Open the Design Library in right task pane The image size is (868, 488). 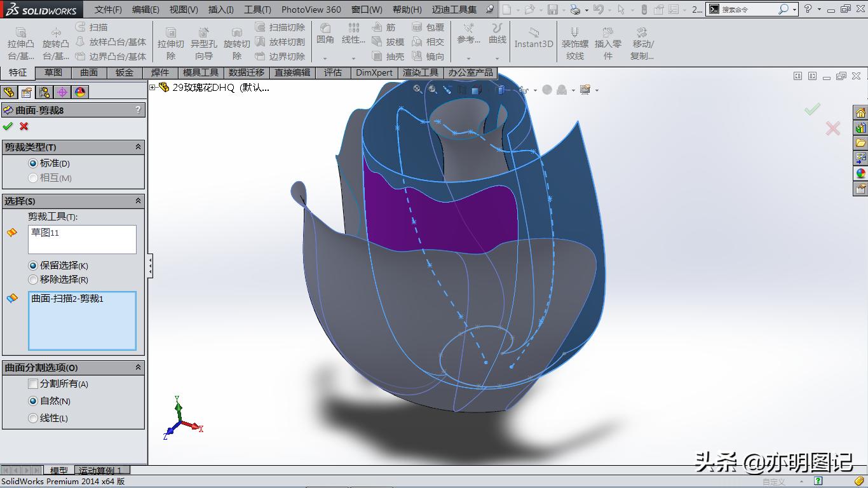pos(862,128)
